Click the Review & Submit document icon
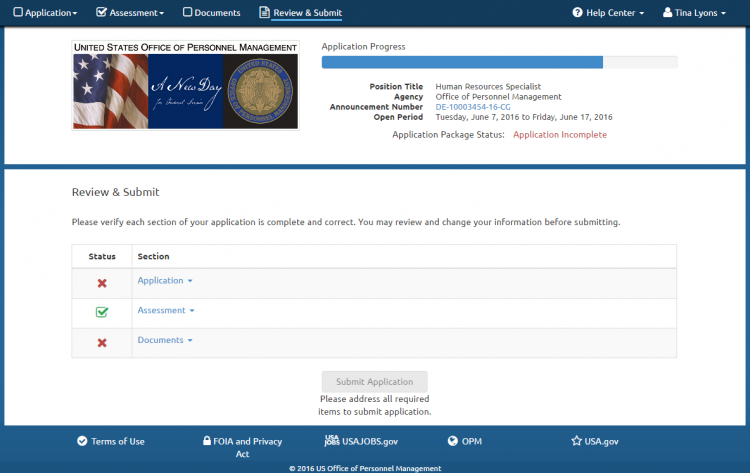This screenshot has height=473, width=750. 264,12
